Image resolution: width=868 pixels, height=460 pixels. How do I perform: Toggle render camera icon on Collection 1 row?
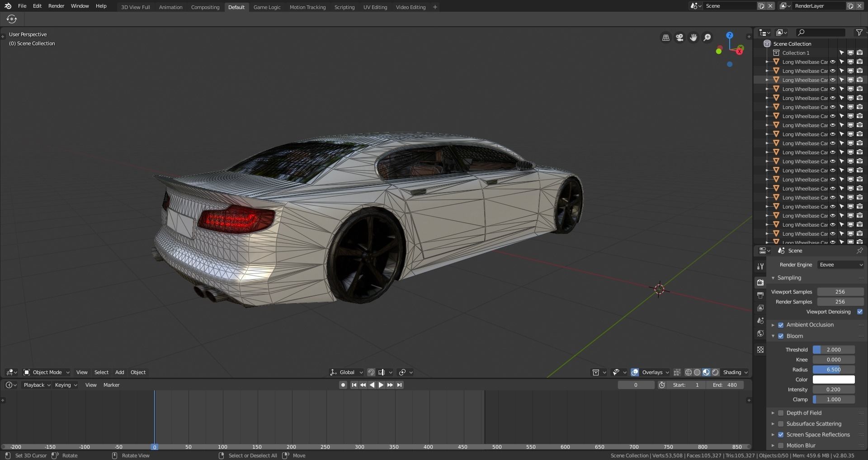pos(859,53)
